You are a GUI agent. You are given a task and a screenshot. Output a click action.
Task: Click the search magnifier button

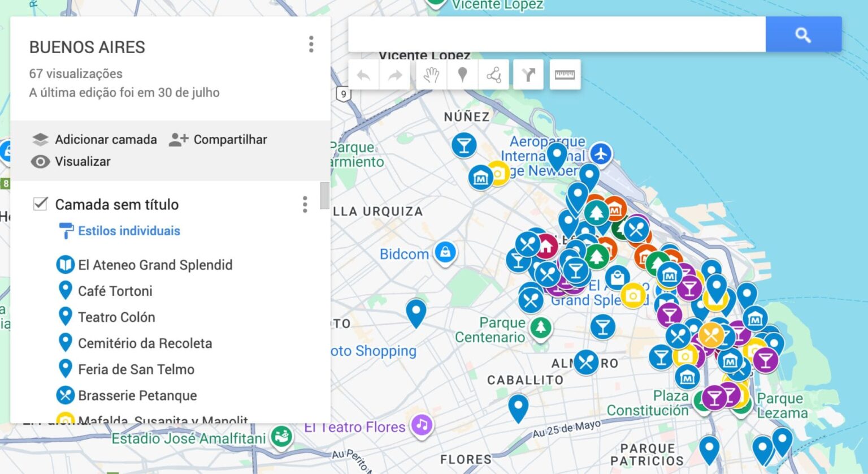[x=803, y=34]
